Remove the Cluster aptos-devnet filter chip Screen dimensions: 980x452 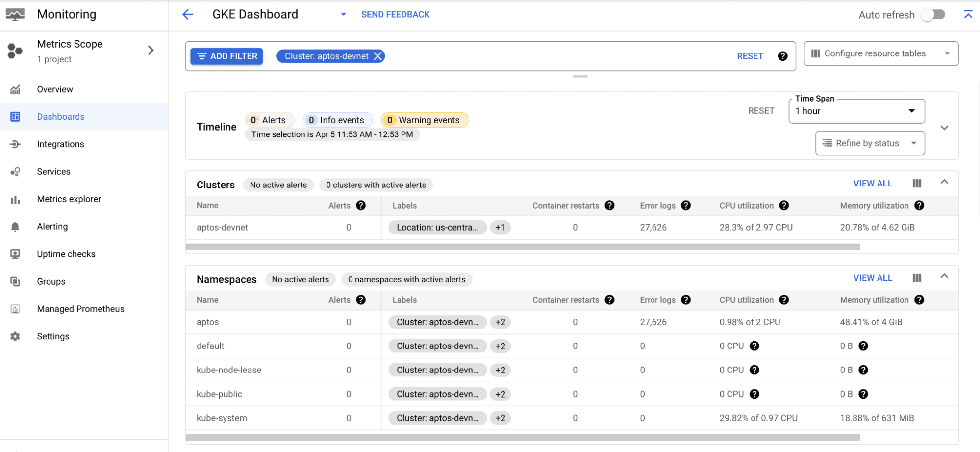click(x=377, y=56)
